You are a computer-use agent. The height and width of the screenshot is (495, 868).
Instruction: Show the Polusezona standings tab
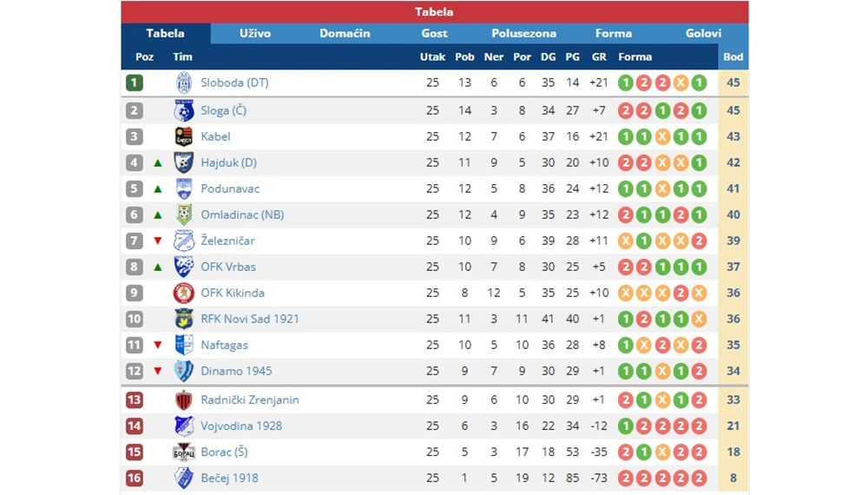[x=523, y=33]
